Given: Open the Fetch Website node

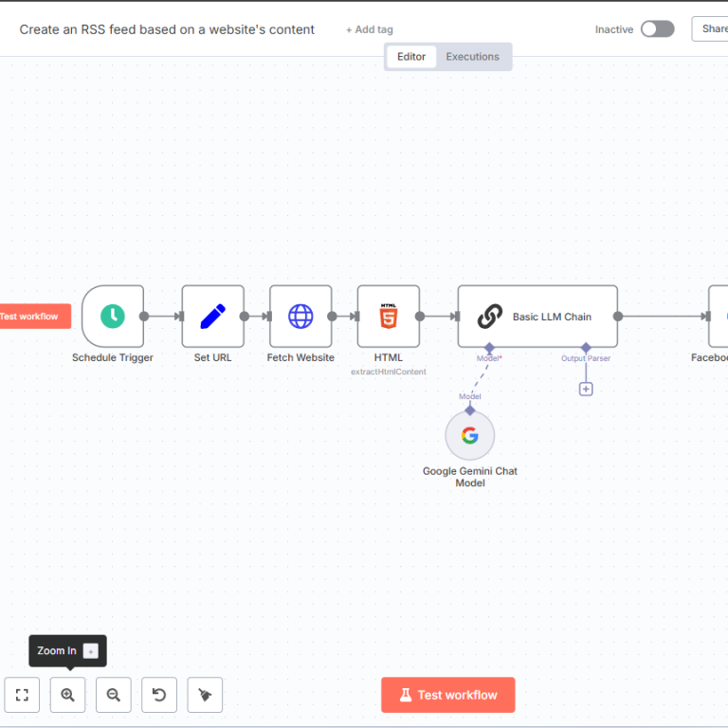Looking at the screenshot, I should point(300,317).
